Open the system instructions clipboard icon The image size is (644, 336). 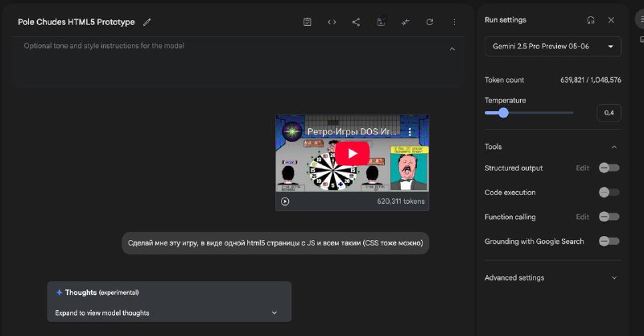308,23
